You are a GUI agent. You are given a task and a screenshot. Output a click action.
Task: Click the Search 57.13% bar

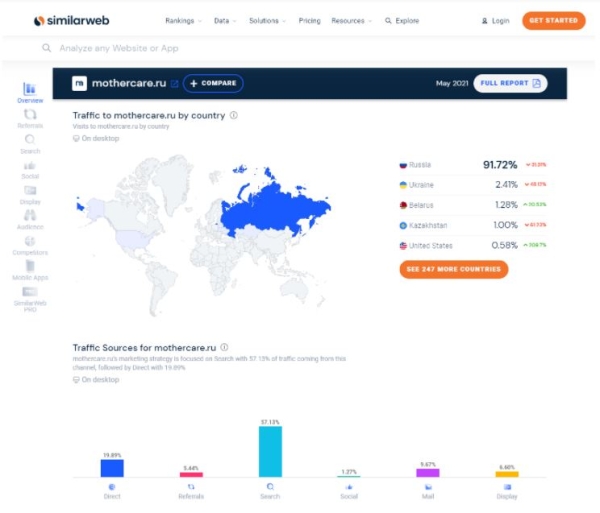[x=270, y=452]
